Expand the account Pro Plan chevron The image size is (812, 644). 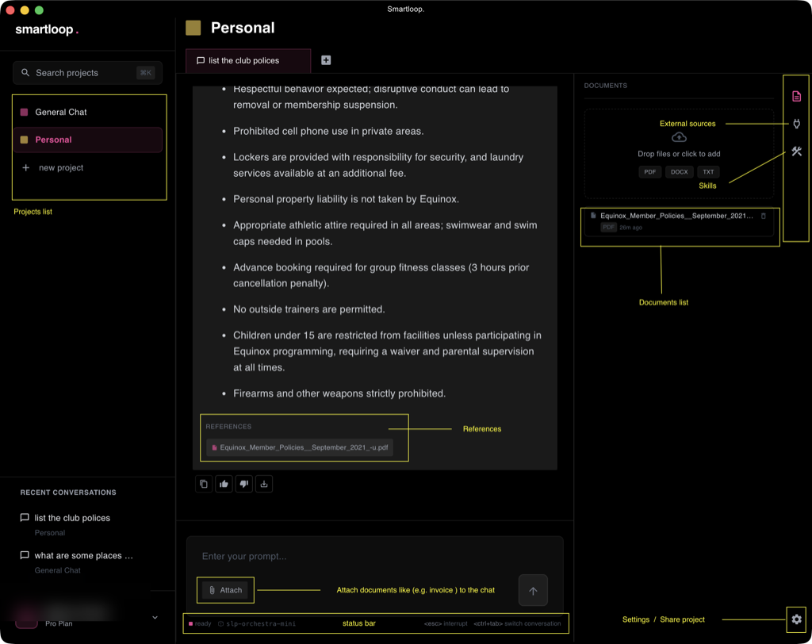coord(155,617)
